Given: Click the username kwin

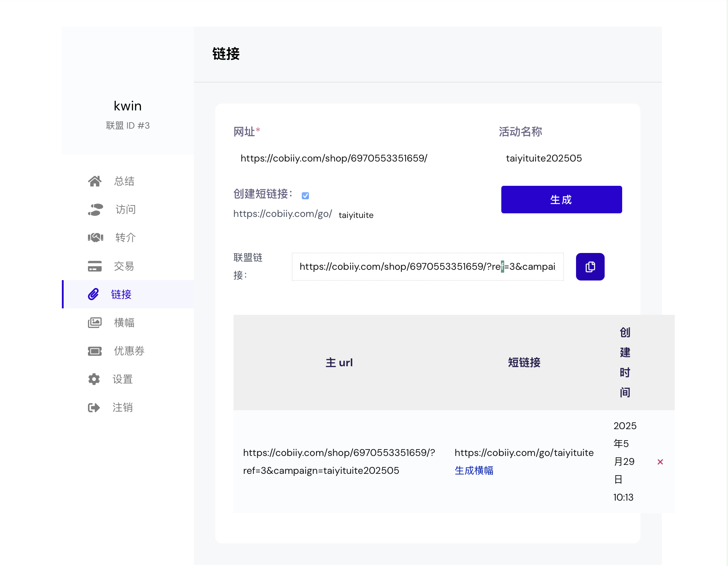Looking at the screenshot, I should click(x=128, y=106).
